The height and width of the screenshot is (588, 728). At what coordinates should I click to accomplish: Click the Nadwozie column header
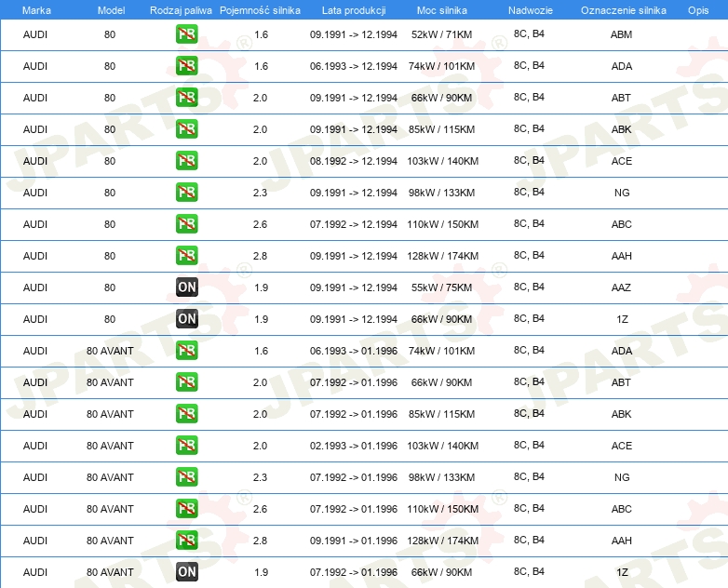point(531,10)
